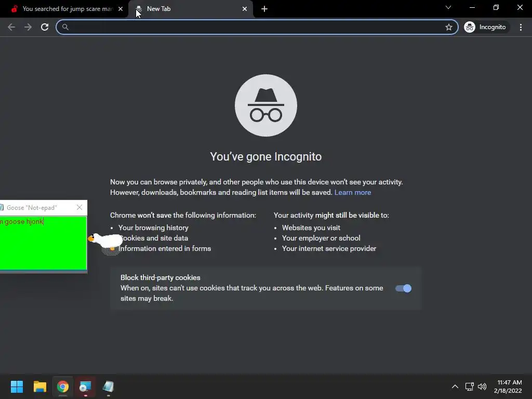Click the 'Block third-party cookies' title
Image resolution: width=532 pixels, height=399 pixels.
[161, 277]
